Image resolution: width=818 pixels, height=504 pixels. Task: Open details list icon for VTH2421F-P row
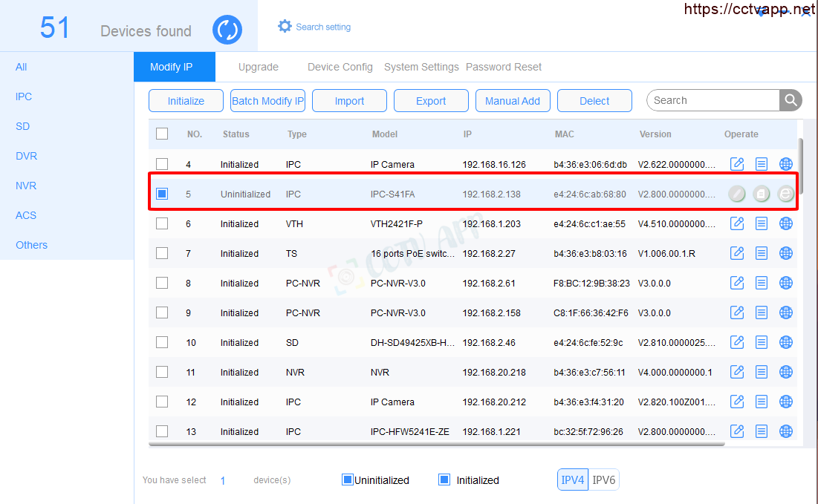(762, 223)
